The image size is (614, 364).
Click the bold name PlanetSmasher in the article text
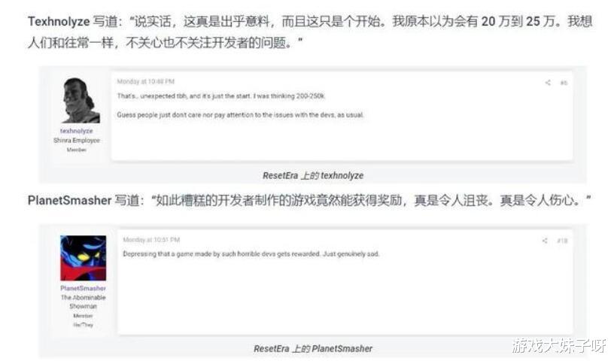click(x=70, y=200)
